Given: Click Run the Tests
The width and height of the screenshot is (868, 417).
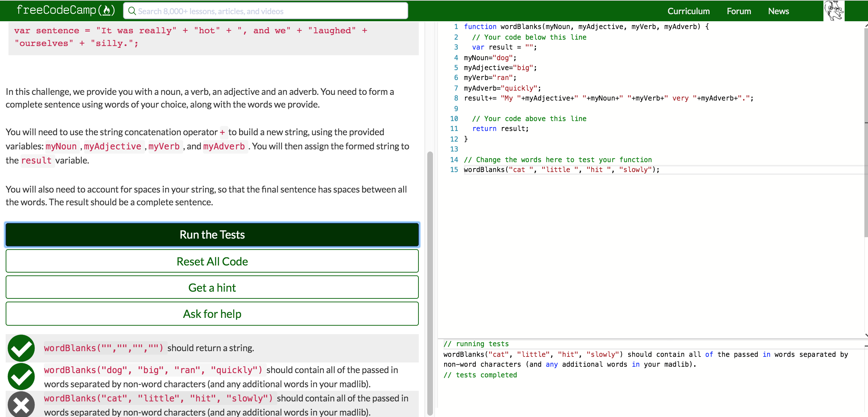Looking at the screenshot, I should [x=212, y=234].
